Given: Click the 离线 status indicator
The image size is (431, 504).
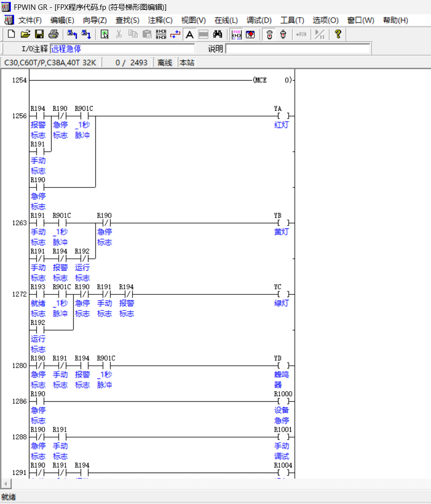Looking at the screenshot, I should 164,63.
